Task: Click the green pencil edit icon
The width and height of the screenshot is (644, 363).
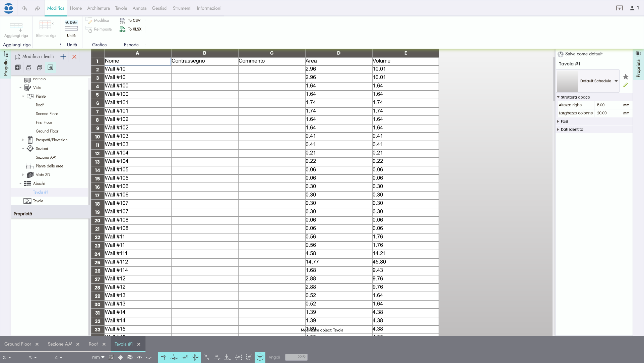Action: point(625,85)
